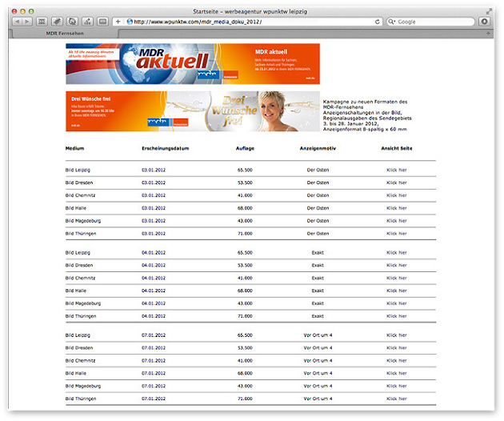The height and width of the screenshot is (421, 504).
Task: Open Klick hier for Bild Halle 04.01.2012
Action: point(396,291)
